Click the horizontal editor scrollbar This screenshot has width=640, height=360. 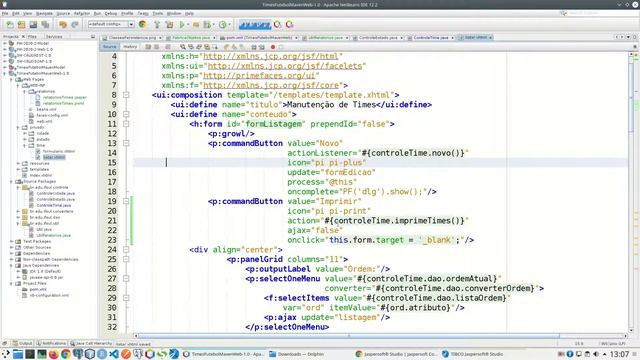tap(349, 336)
